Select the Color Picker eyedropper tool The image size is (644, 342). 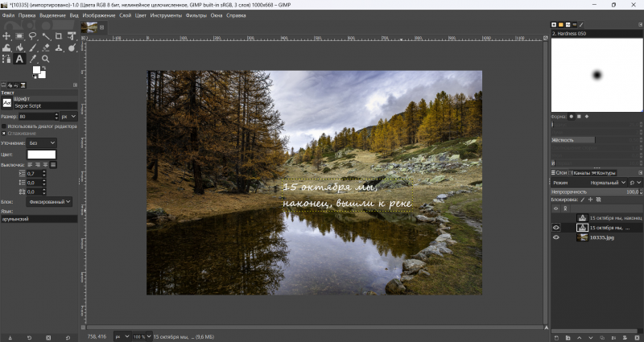(33, 59)
